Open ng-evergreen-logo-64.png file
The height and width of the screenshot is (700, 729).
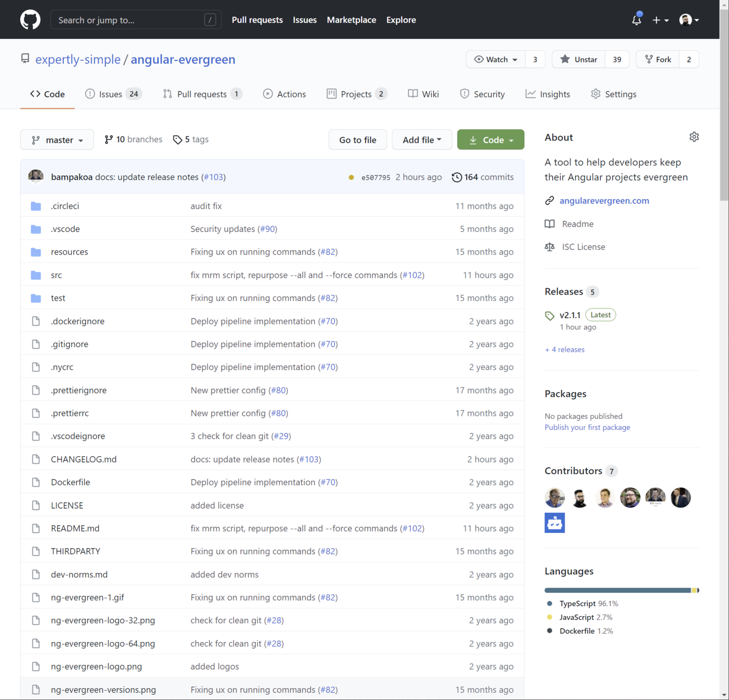103,643
